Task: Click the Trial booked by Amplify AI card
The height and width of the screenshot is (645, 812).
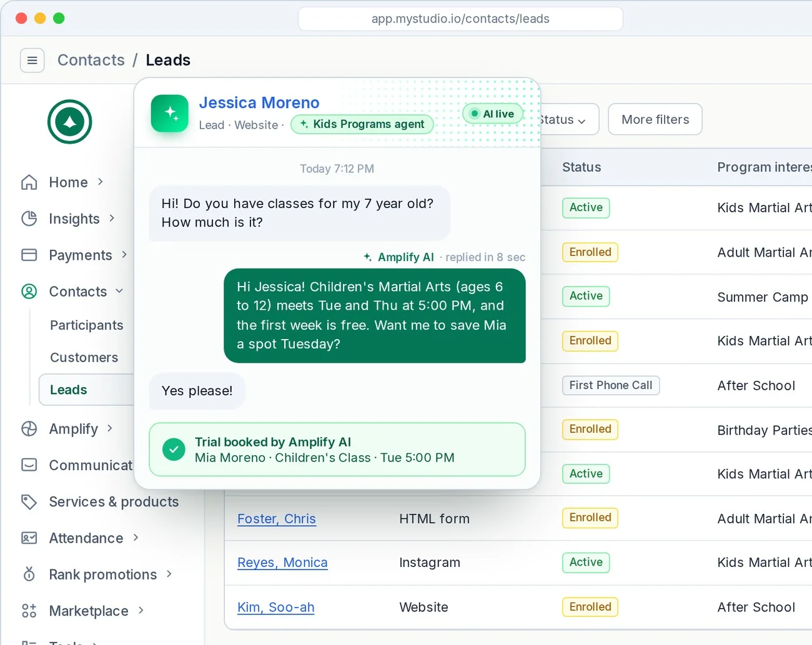Action: click(337, 450)
